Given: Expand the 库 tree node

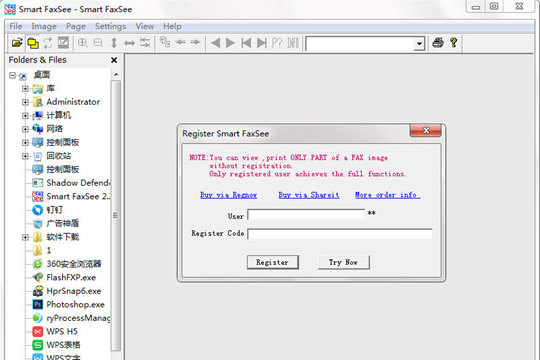Looking at the screenshot, I should (25, 89).
